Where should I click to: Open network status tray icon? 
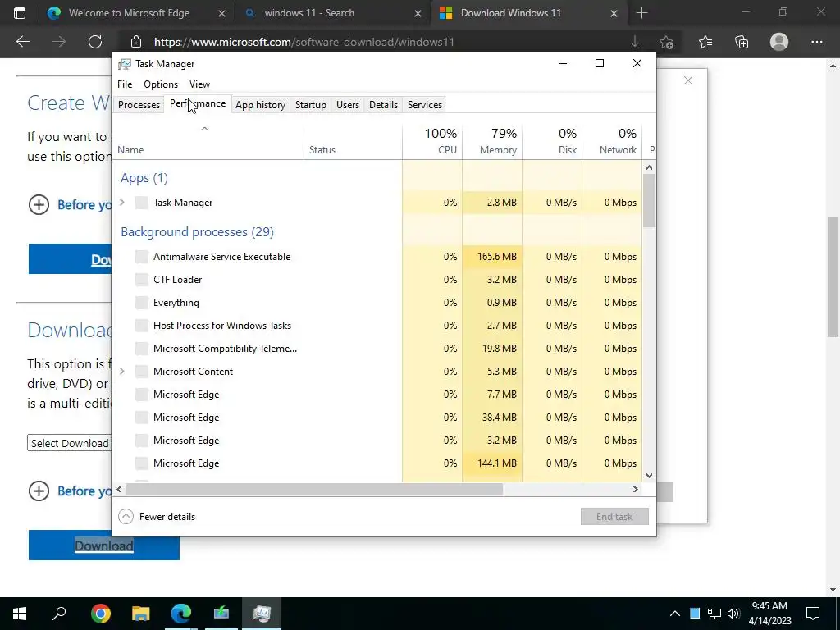[714, 614]
